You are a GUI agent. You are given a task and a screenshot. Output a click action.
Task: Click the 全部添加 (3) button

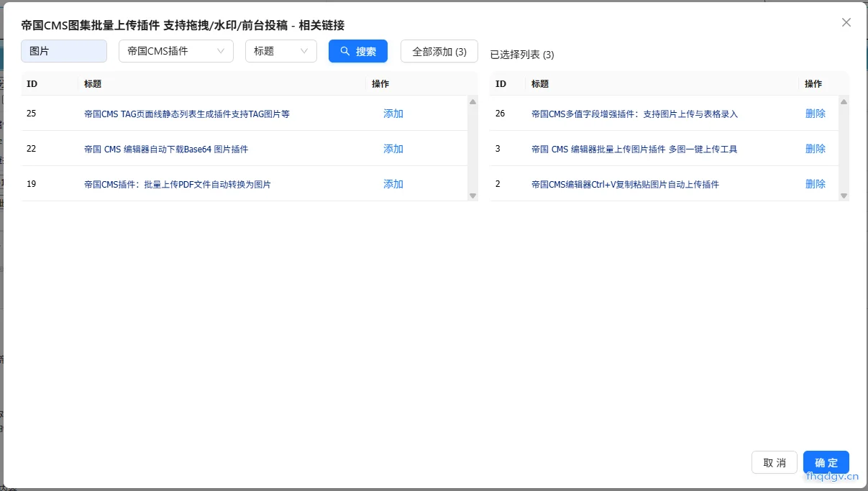pyautogui.click(x=439, y=51)
